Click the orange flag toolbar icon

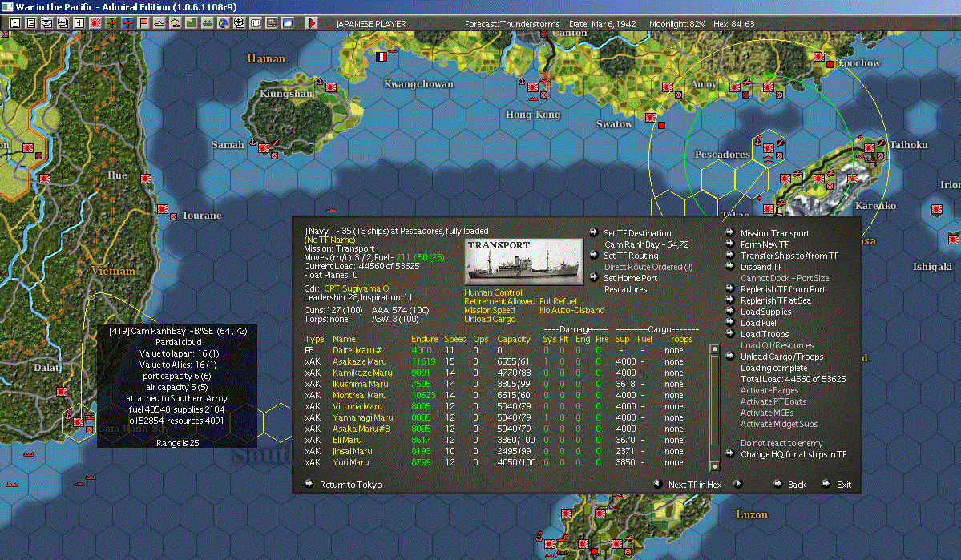(143, 23)
